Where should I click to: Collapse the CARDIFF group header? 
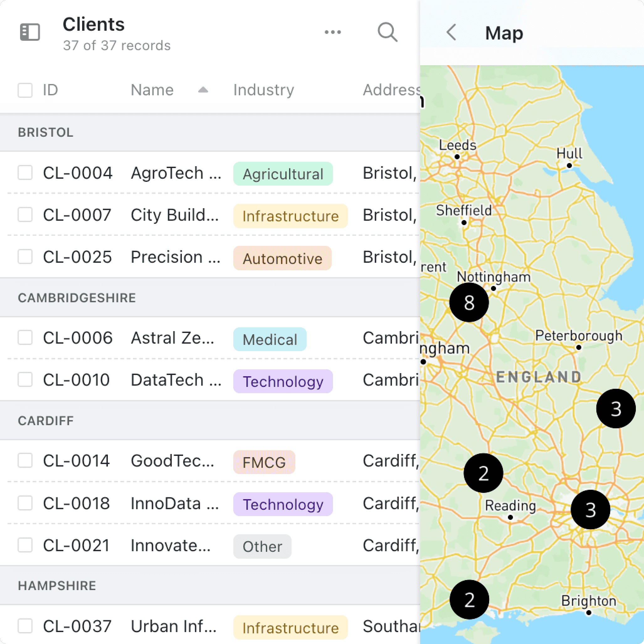(45, 420)
